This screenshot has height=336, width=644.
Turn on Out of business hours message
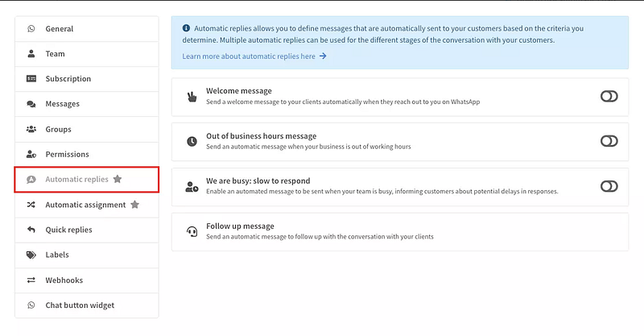609,141
